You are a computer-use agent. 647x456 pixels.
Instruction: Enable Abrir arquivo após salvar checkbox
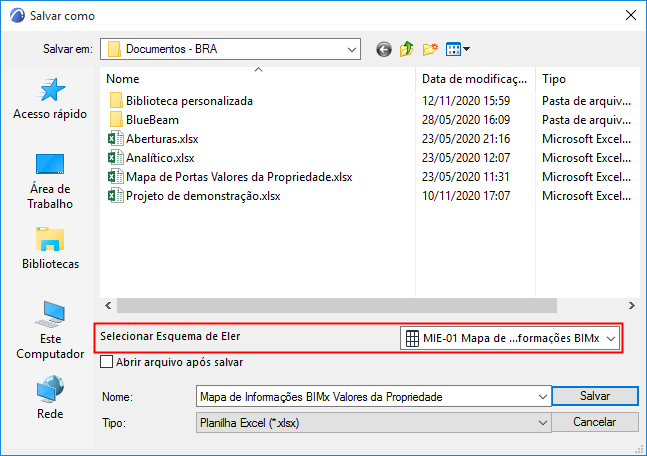pos(106,362)
